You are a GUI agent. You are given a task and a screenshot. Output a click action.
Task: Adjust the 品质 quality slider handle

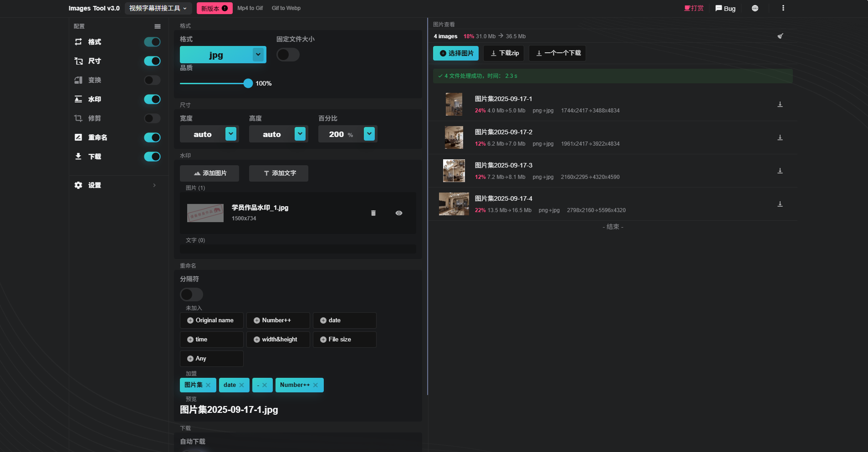pyautogui.click(x=248, y=83)
